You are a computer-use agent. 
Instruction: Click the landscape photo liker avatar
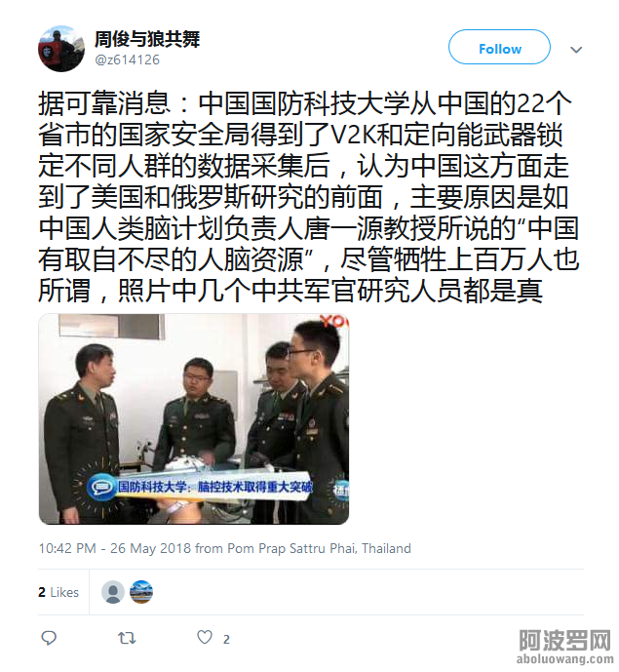point(141,592)
